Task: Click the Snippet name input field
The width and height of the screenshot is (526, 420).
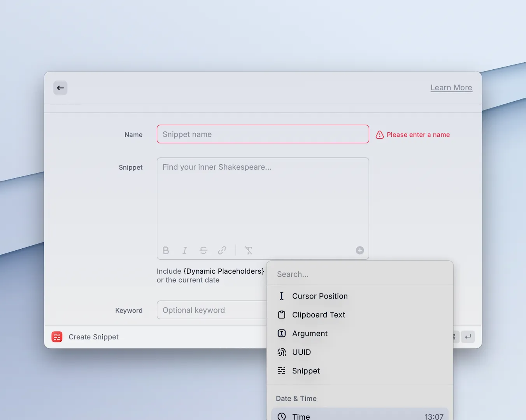Action: (263, 134)
